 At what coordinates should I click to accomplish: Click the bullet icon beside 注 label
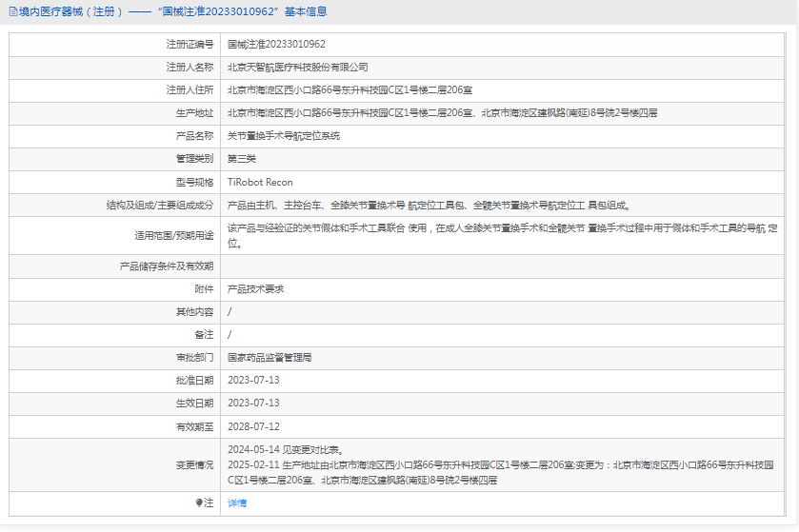click(x=199, y=503)
